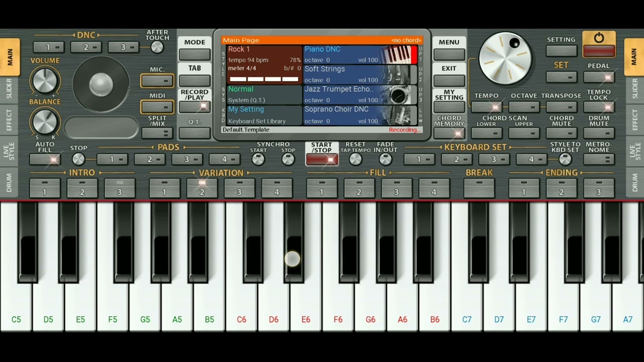The image size is (644, 362).
Task: Click the Fade In/Out knob
Action: pos(385,159)
